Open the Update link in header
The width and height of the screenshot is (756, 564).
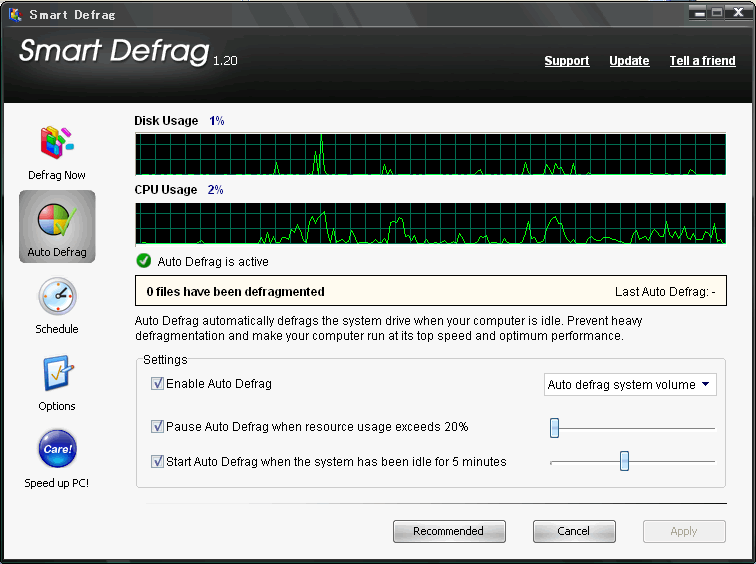[629, 61]
